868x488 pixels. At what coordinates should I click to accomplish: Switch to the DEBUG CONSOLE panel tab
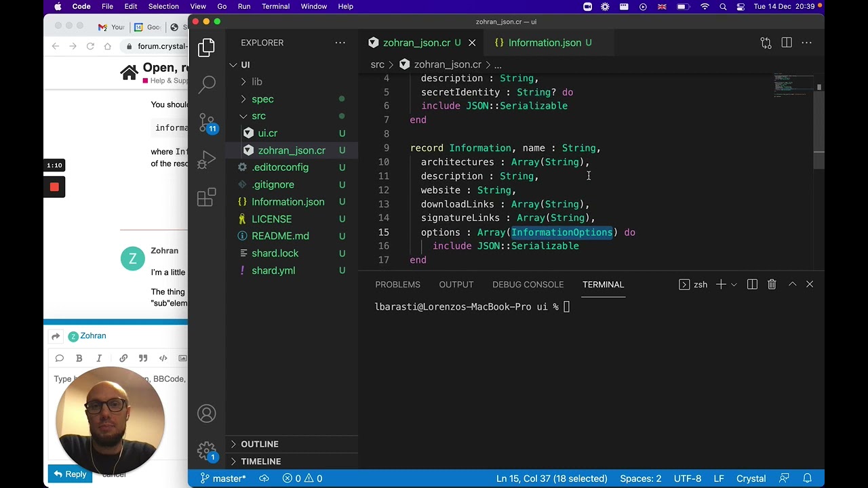point(528,285)
